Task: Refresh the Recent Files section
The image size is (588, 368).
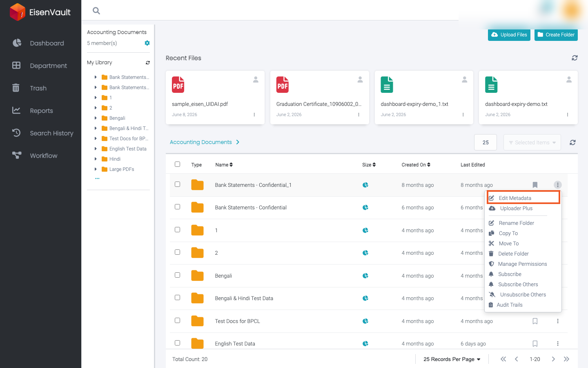Action: point(575,58)
